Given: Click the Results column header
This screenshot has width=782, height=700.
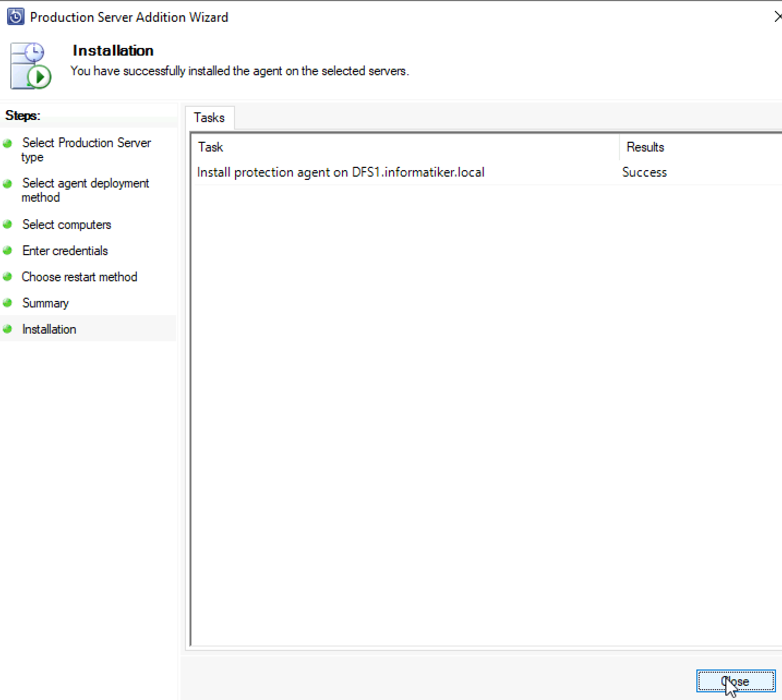Looking at the screenshot, I should tap(701, 147).
